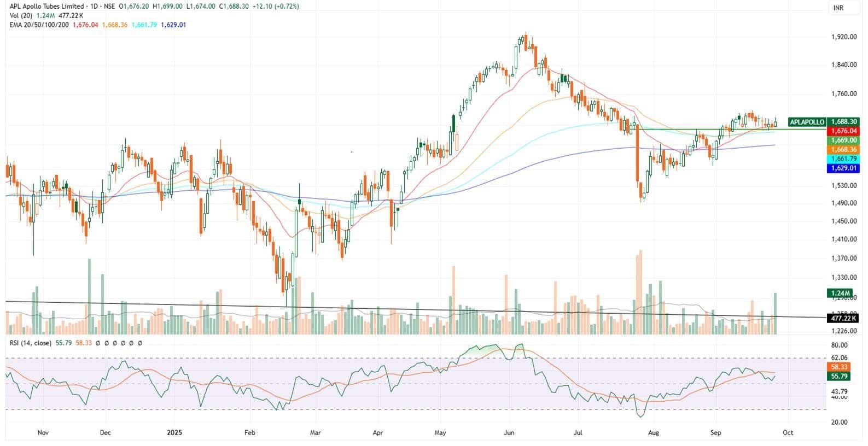This screenshot has height=446, width=868.
Task: Click the 1,760.00 price axis label
Action: [843, 94]
